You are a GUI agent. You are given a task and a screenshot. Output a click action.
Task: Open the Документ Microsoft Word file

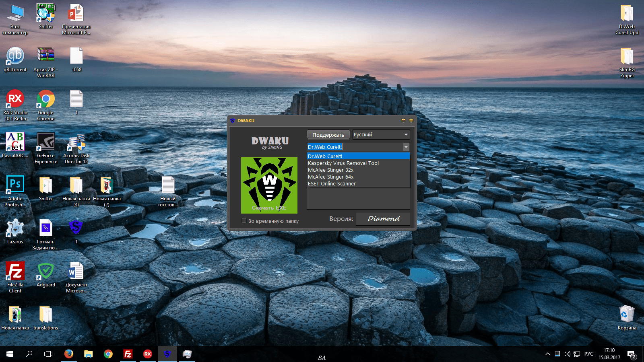76,277
